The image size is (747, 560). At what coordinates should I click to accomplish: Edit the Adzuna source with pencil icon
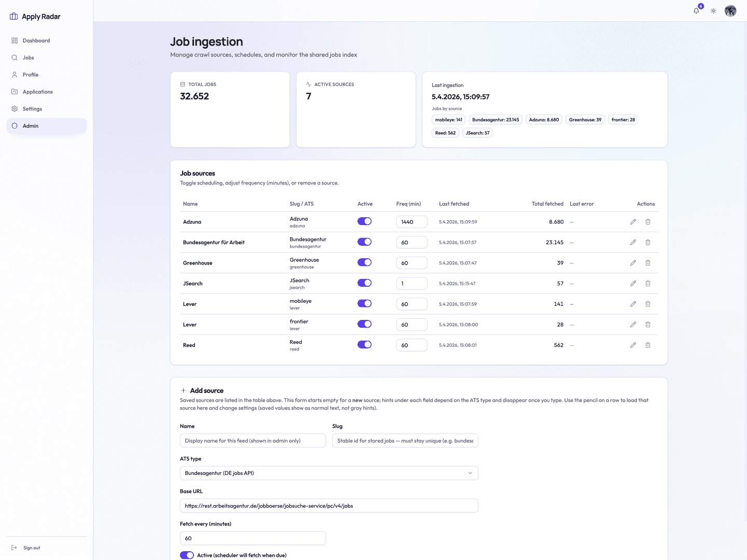[633, 221]
